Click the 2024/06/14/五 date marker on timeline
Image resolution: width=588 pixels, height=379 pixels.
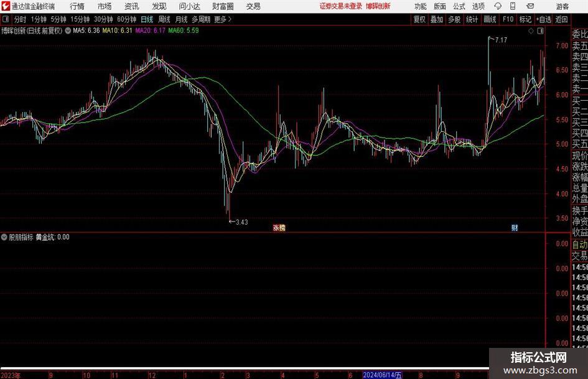point(383,375)
